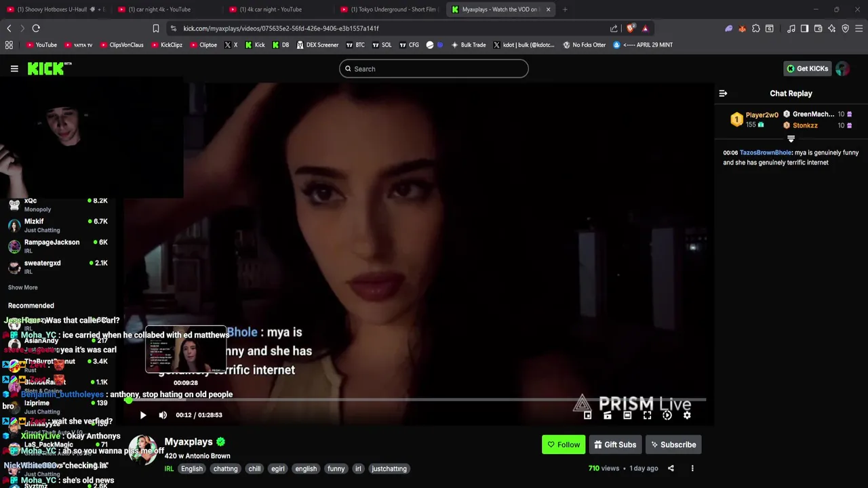Mute the video volume
The image size is (868, 488).
click(163, 415)
